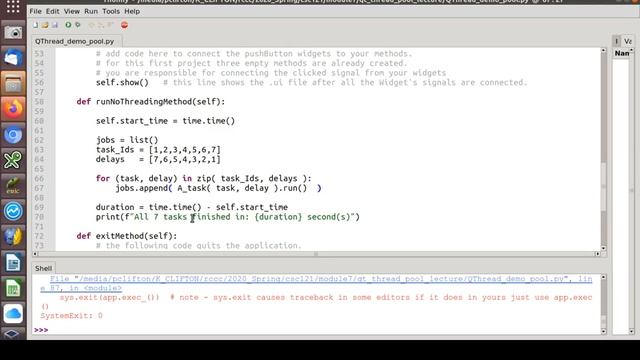Click the Step over debug icon
The height and width of the screenshot is (360, 640).
tap(91, 25)
